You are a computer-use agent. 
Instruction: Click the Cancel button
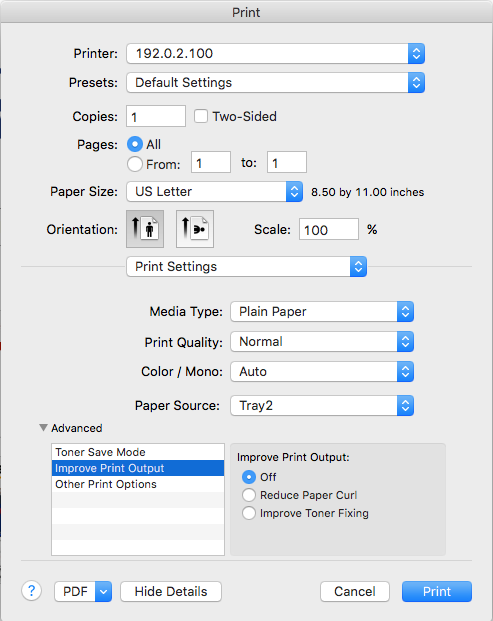tap(355, 592)
